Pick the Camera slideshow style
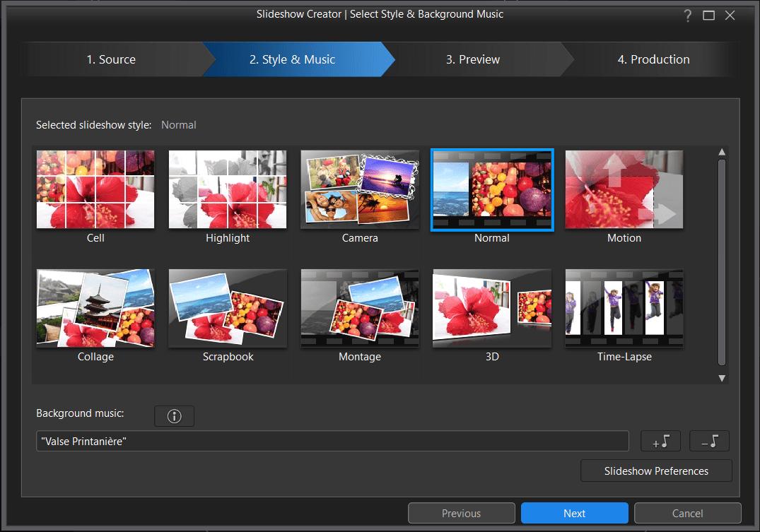 coord(360,189)
